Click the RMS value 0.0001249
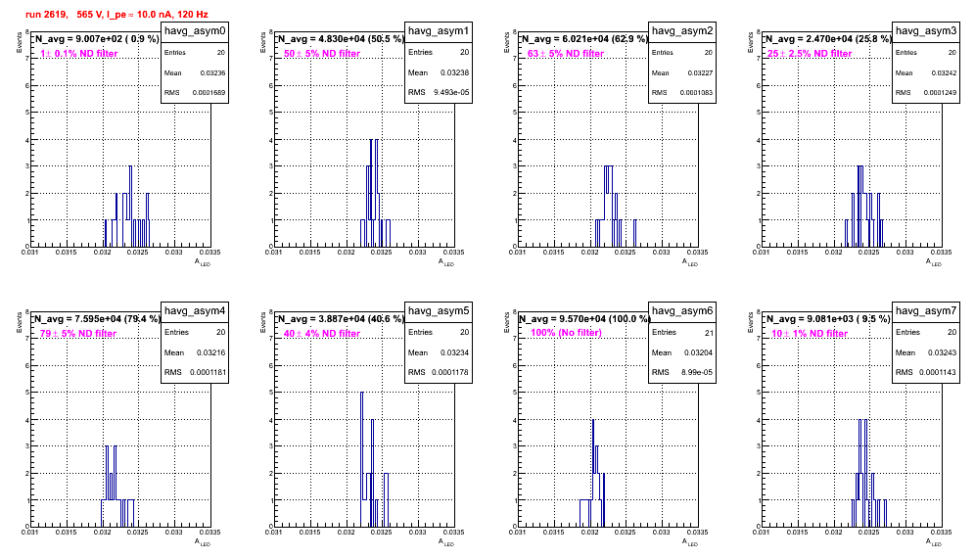 pyautogui.click(x=940, y=93)
